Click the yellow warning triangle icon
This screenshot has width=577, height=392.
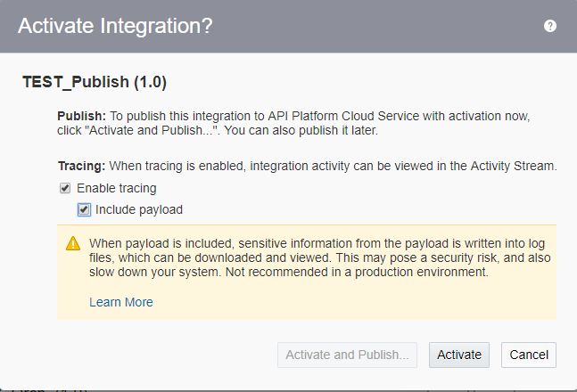coord(73,243)
